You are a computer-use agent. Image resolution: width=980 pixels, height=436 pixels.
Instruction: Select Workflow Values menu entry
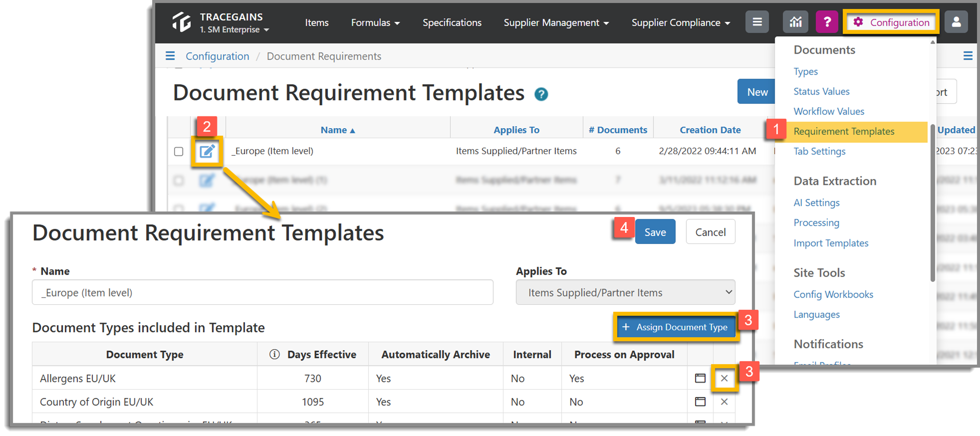pyautogui.click(x=829, y=111)
